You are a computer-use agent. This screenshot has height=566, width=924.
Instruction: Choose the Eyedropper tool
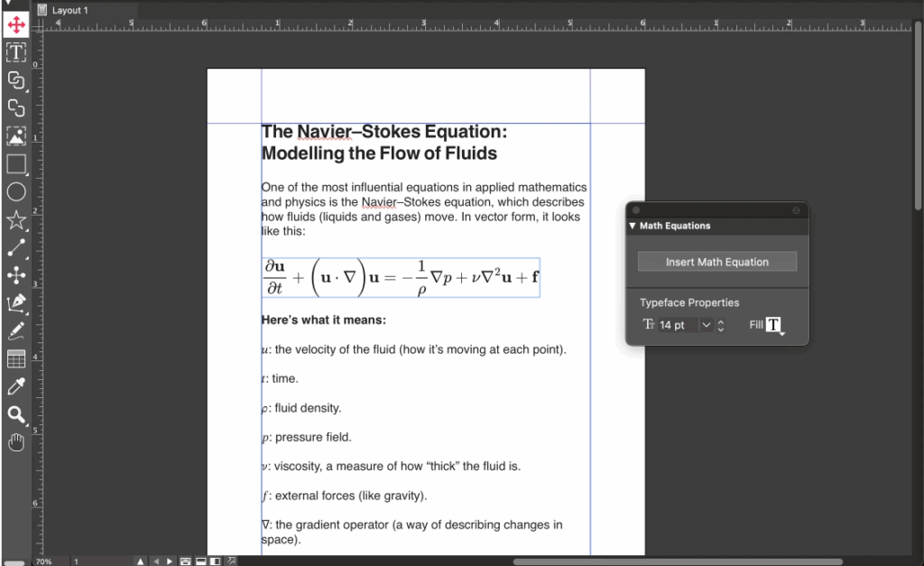[x=15, y=386]
